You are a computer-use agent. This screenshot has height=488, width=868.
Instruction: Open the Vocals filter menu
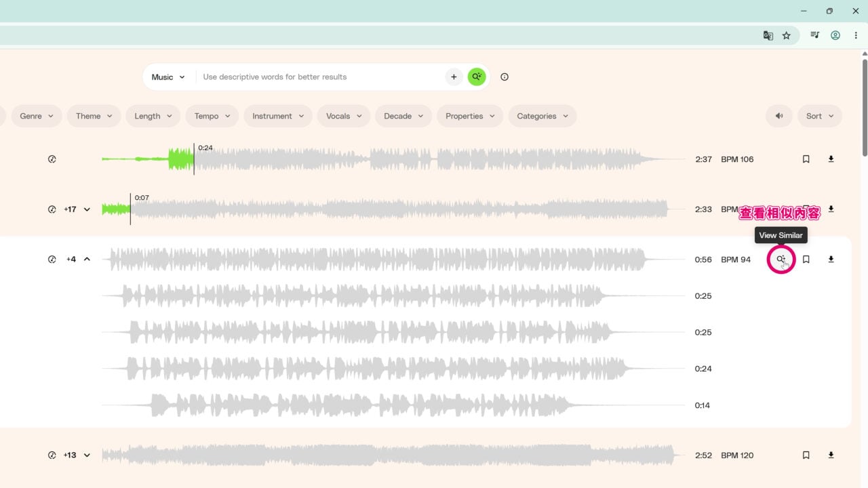pyautogui.click(x=344, y=116)
